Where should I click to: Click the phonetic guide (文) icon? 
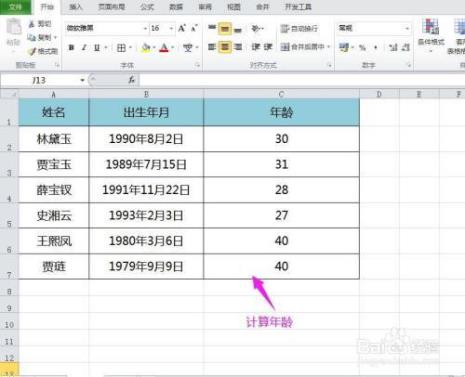click(188, 48)
